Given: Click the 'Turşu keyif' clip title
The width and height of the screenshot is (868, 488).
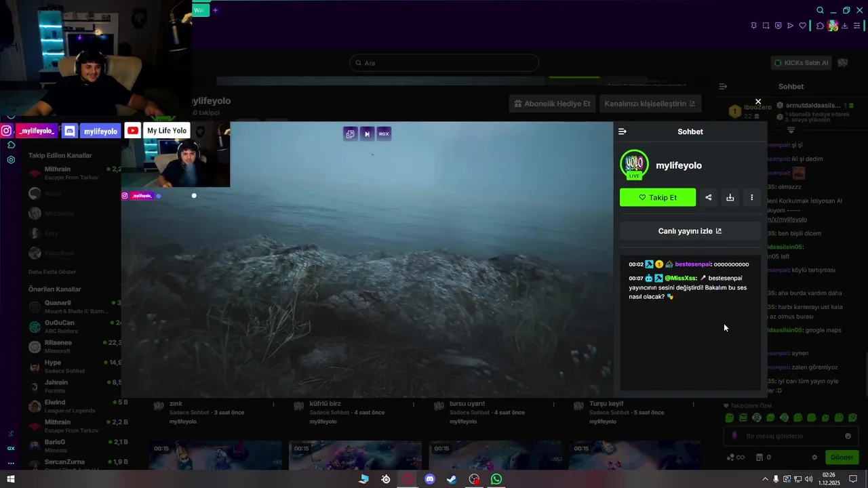Looking at the screenshot, I should point(606,404).
